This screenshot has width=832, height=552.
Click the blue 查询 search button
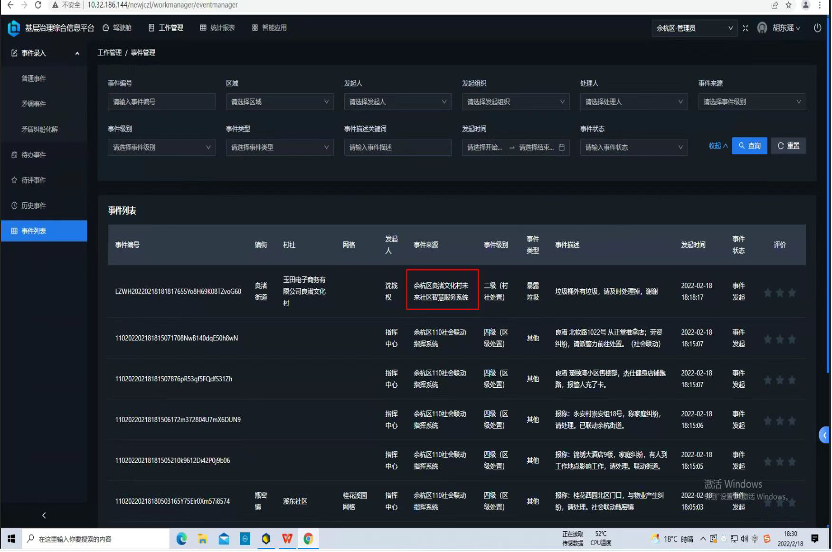[749, 145]
